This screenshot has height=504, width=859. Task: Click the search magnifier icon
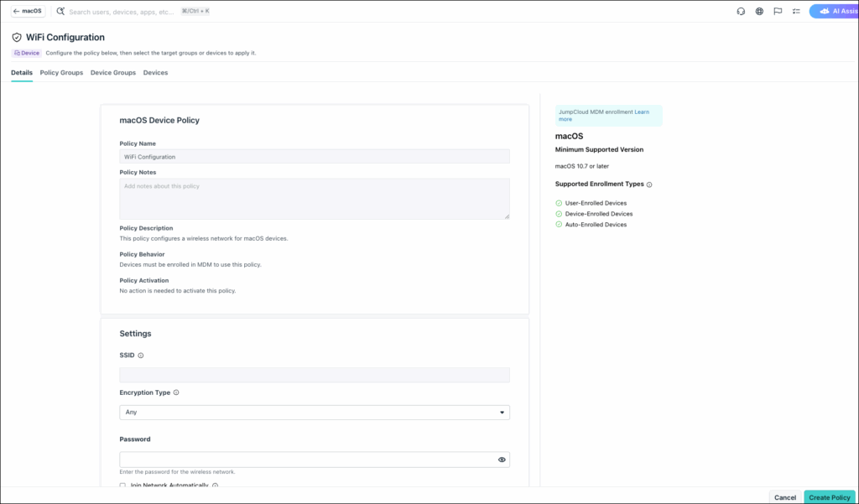point(60,11)
